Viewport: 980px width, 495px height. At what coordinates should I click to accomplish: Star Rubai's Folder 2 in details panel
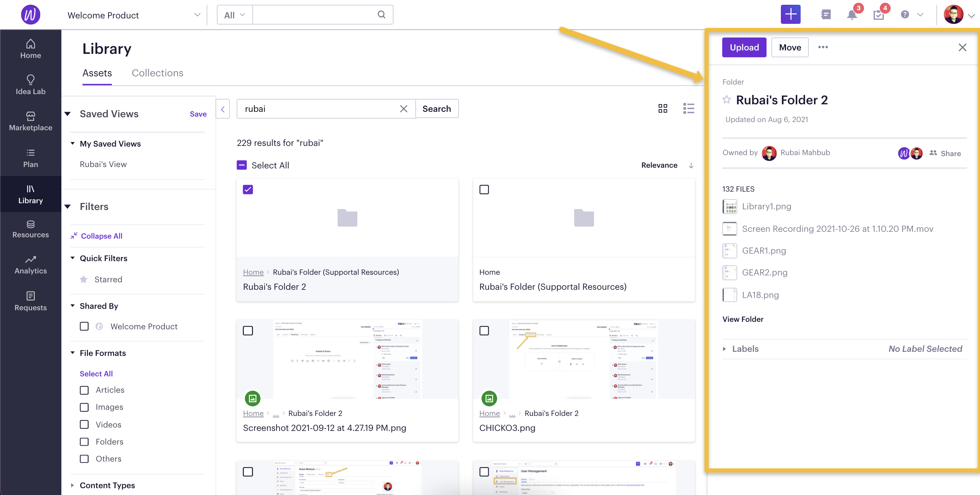click(726, 100)
